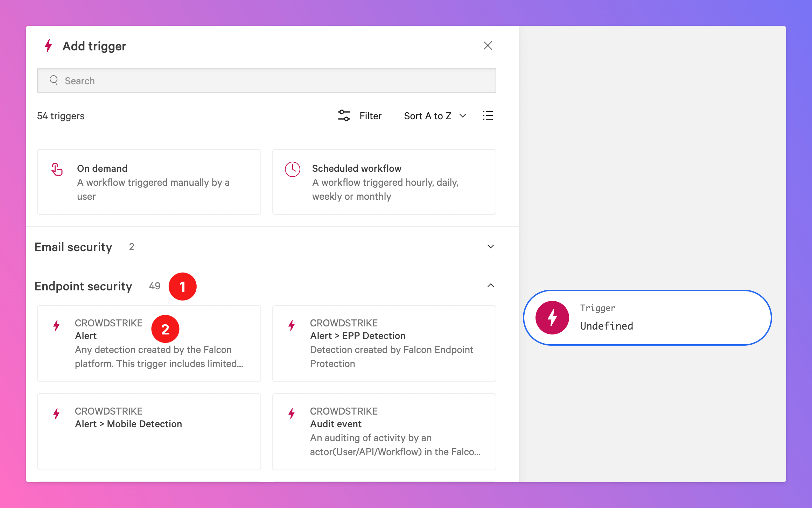Click the pink Trigger lightning circle icon
This screenshot has height=508, width=812.
(x=552, y=318)
